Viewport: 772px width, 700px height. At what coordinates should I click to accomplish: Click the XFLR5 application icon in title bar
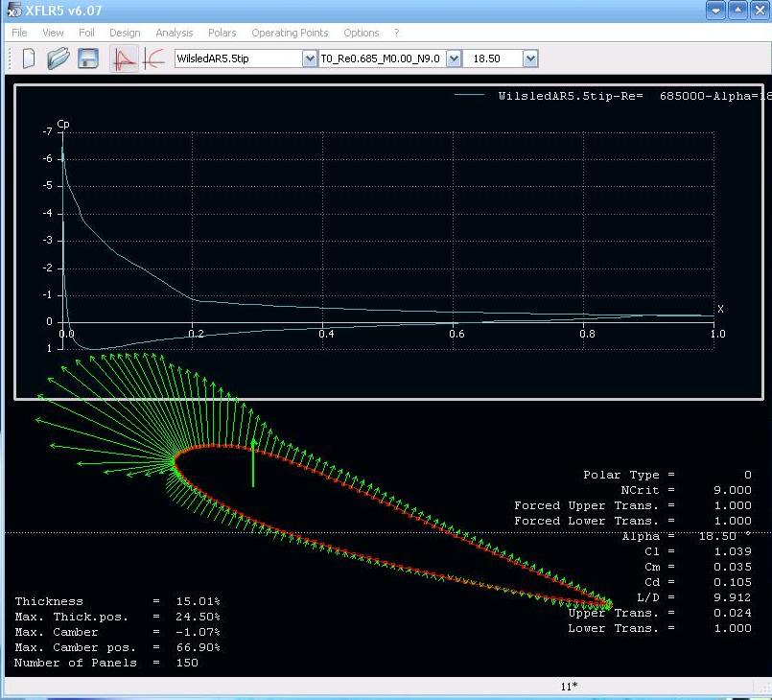[13, 11]
